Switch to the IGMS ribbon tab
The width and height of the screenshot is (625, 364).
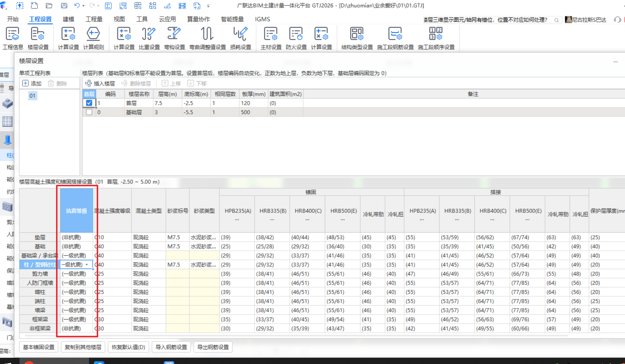click(x=262, y=19)
